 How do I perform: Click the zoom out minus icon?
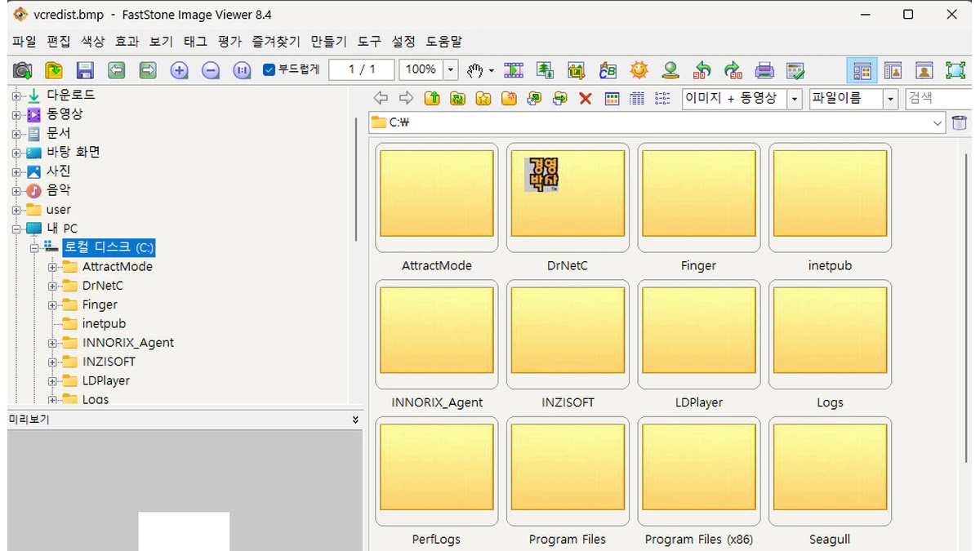211,70
